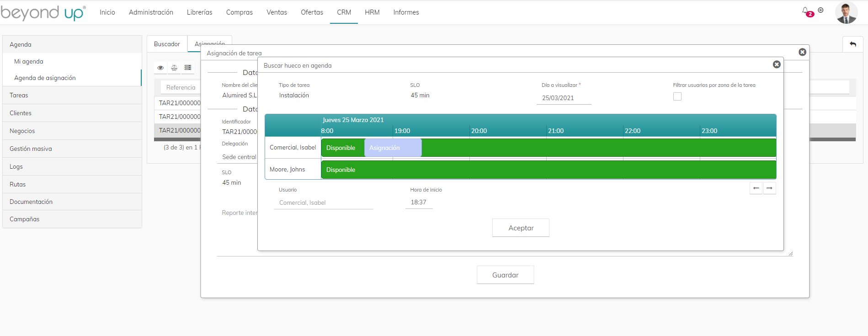
Task: Click the Jueves 25 Marzo 2021 header
Action: pyautogui.click(x=353, y=120)
